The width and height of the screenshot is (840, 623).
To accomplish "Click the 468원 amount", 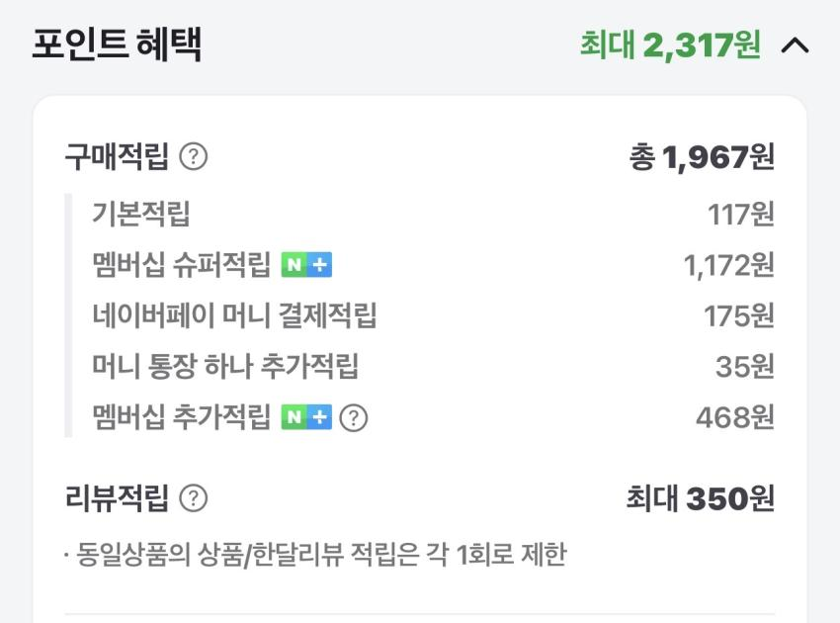I will coord(734,418).
